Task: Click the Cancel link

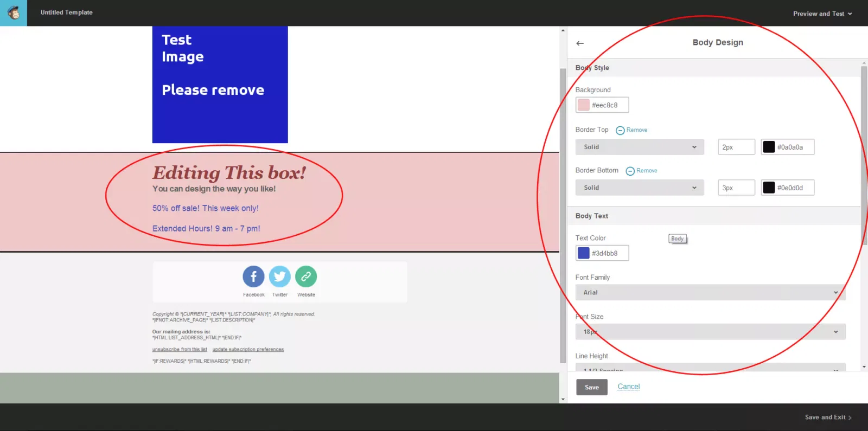Action: (628, 387)
